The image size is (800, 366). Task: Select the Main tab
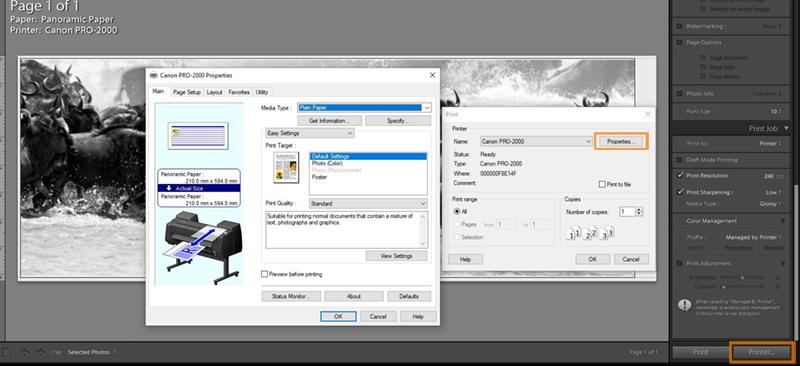point(158,92)
